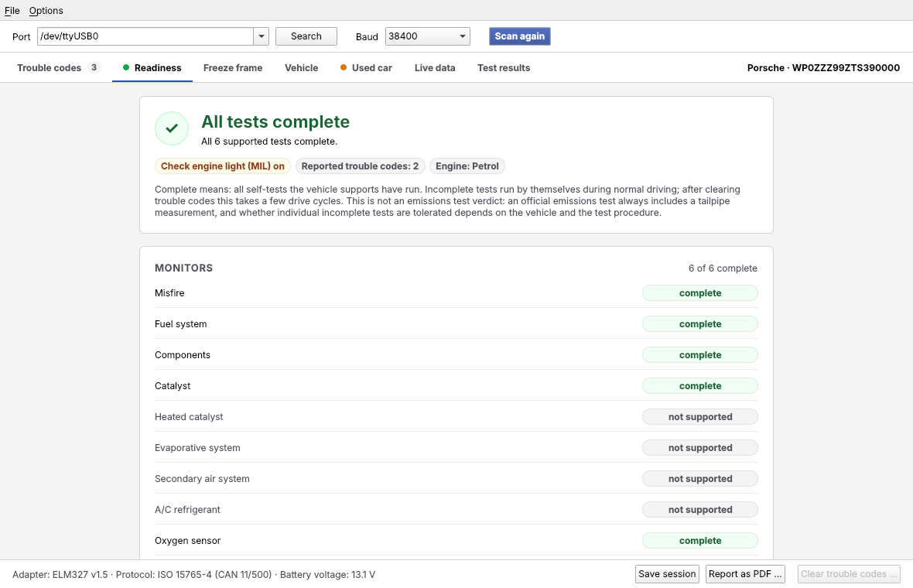
Task: Go to the Vehicle tab
Action: [x=302, y=67]
